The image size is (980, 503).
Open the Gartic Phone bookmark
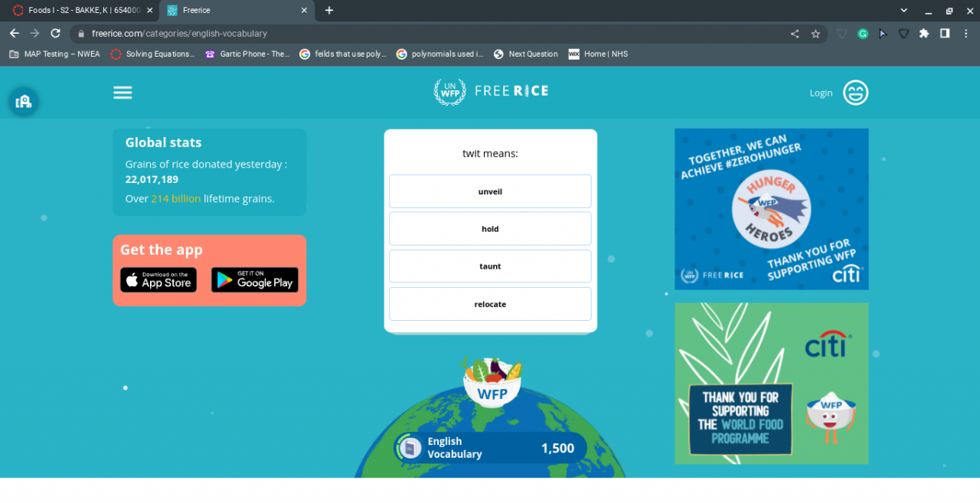(247, 54)
